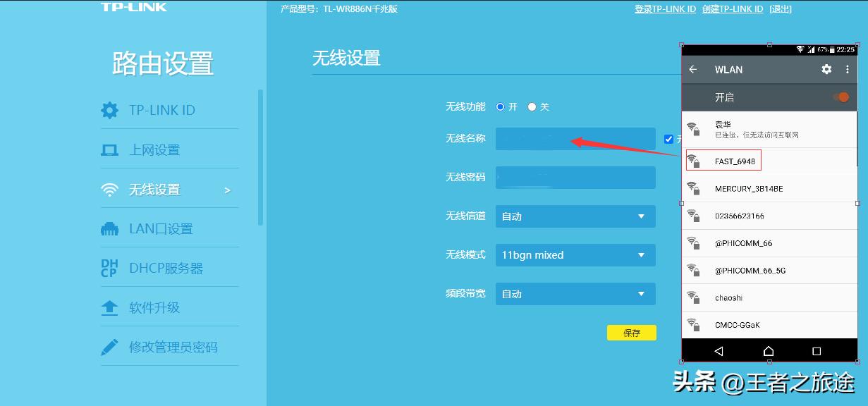
Task: Expand 无线设置 using its chevron
Action: coord(226,189)
